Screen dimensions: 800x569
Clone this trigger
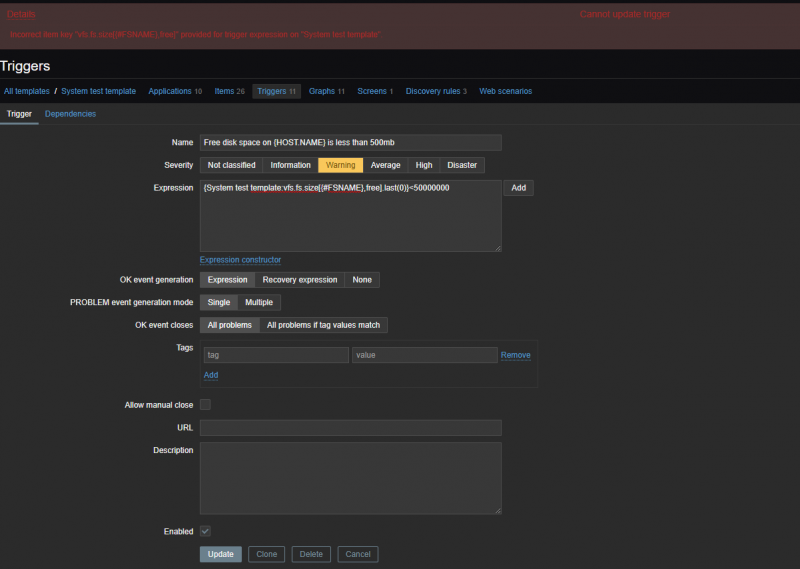[x=266, y=554]
